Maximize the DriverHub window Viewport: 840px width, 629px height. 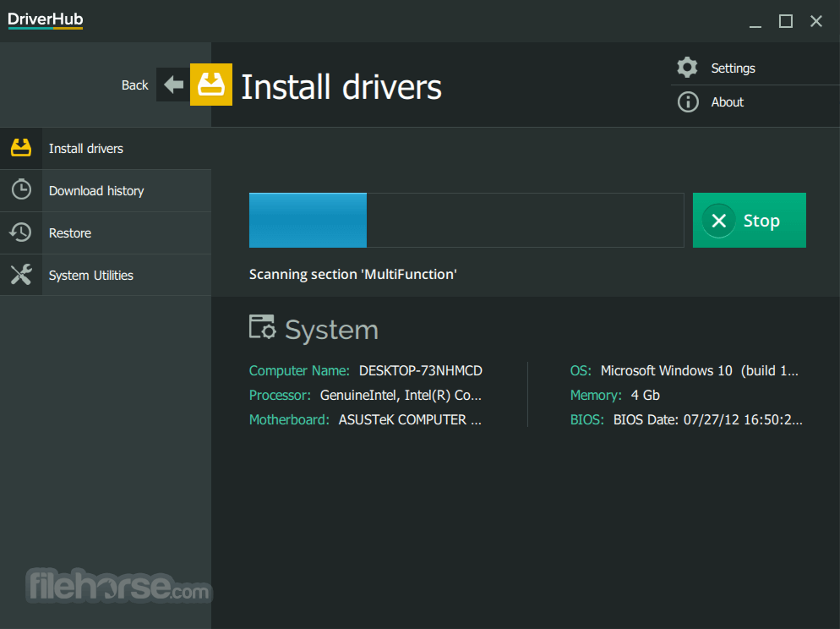pos(785,21)
